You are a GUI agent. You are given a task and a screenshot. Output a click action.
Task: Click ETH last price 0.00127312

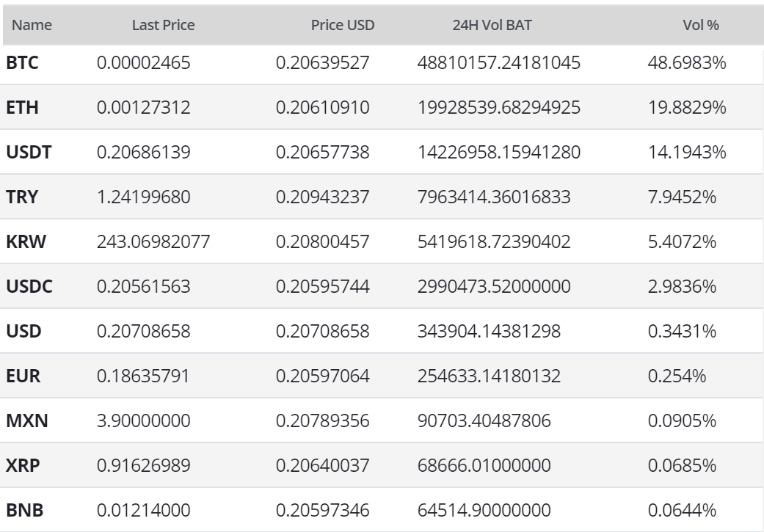tap(144, 108)
